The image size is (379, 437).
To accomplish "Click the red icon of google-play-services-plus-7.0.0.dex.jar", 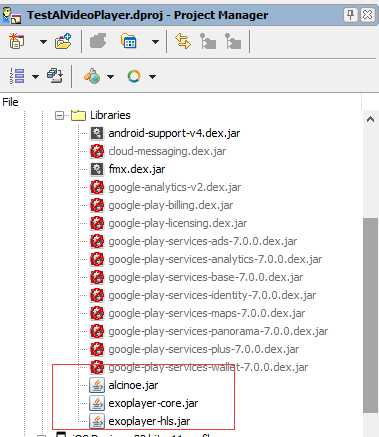I will click(97, 349).
